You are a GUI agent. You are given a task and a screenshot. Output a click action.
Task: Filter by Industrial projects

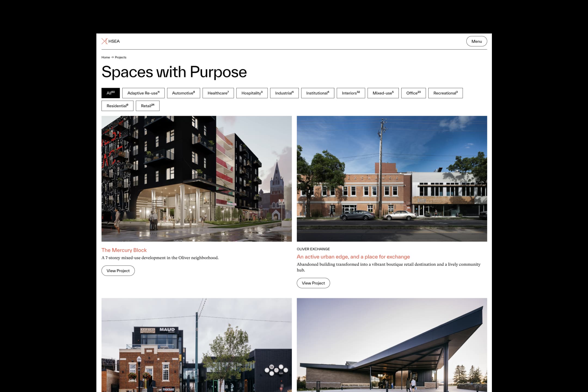(x=284, y=93)
